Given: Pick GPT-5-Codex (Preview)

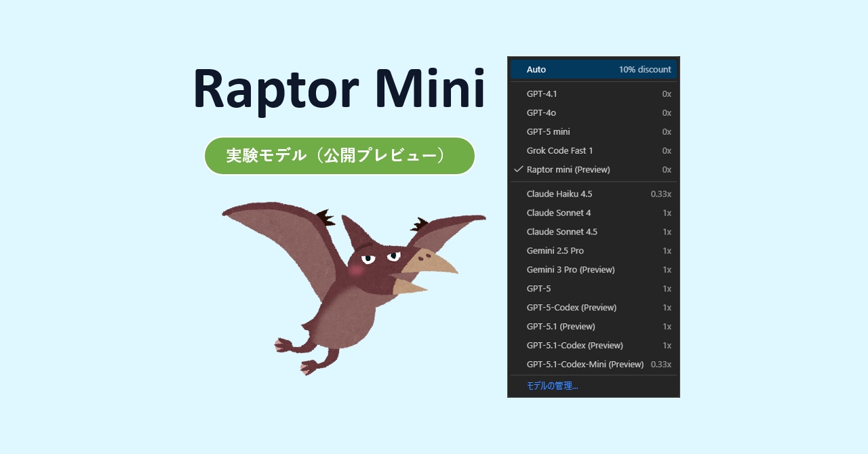Looking at the screenshot, I should point(572,307).
